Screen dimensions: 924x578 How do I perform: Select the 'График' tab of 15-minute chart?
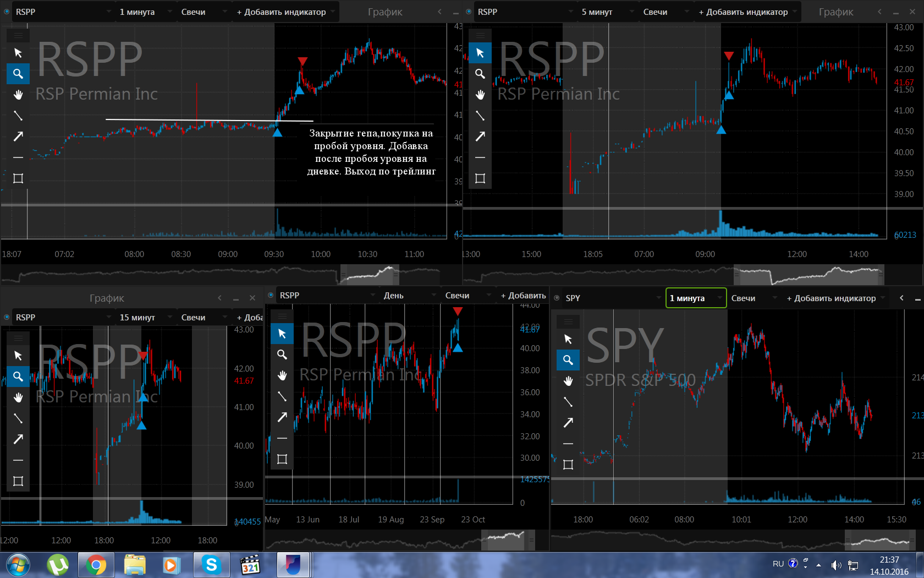point(107,298)
